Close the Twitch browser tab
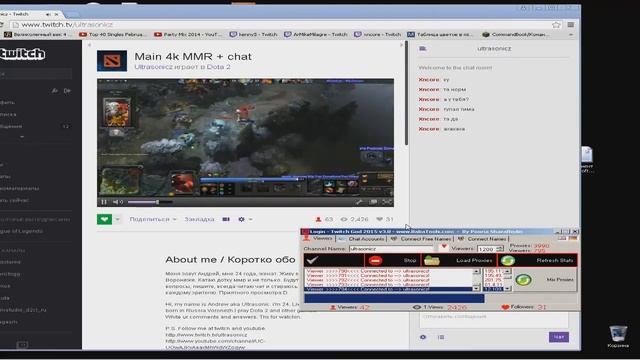640x360 pixels. pyautogui.click(x=57, y=14)
